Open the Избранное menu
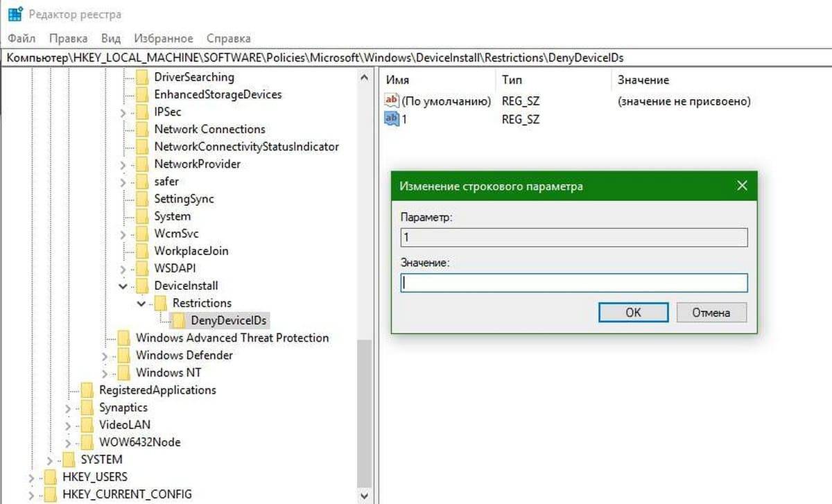 point(164,38)
